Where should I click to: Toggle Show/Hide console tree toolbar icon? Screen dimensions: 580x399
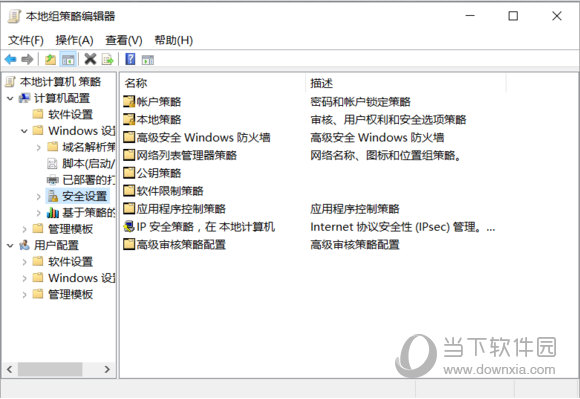tap(68, 59)
